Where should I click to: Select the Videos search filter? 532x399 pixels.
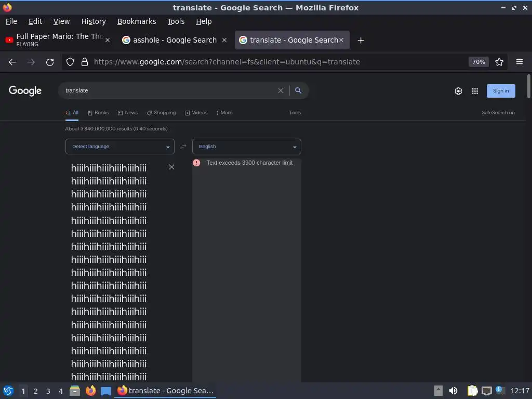pyautogui.click(x=196, y=113)
